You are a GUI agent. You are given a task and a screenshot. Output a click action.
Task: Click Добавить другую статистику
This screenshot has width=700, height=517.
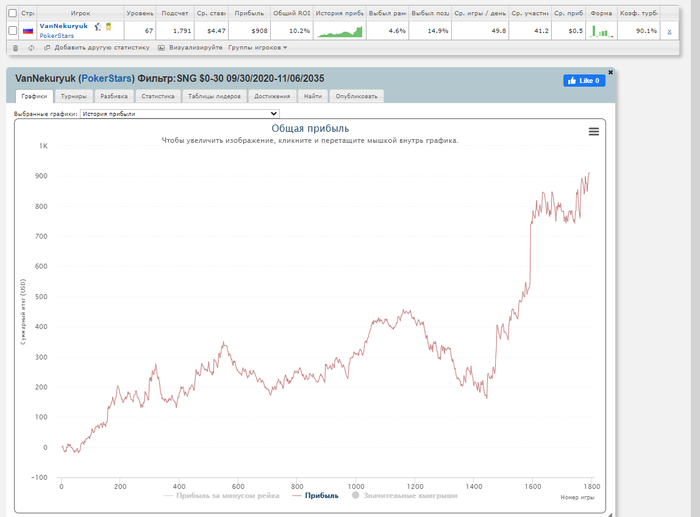tap(102, 47)
